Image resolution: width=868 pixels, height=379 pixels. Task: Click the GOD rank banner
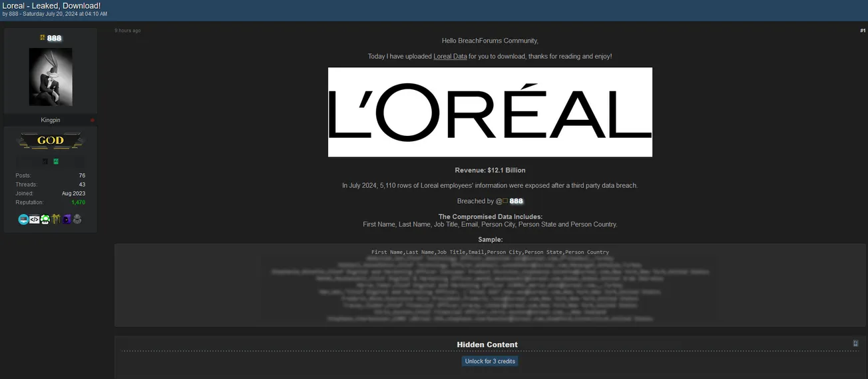51,141
